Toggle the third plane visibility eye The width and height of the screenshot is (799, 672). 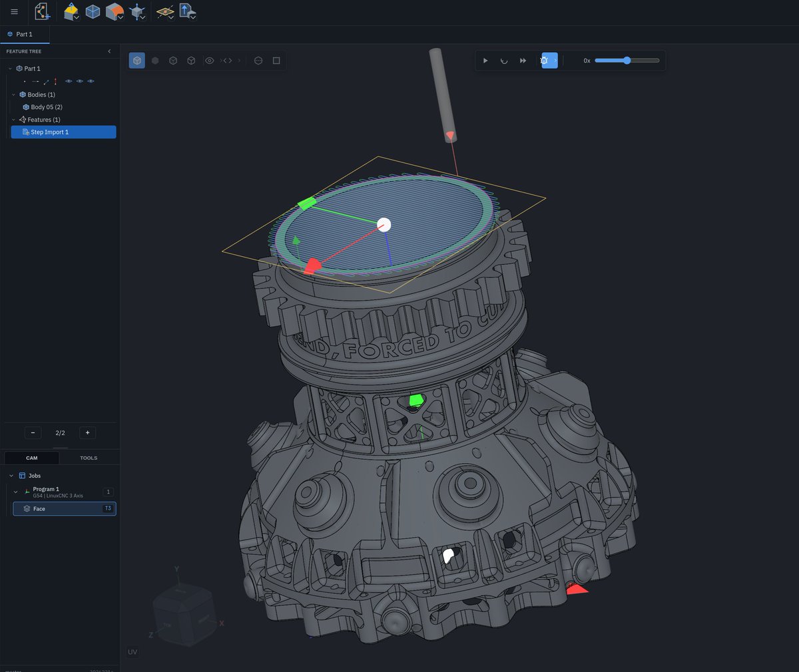click(x=91, y=81)
